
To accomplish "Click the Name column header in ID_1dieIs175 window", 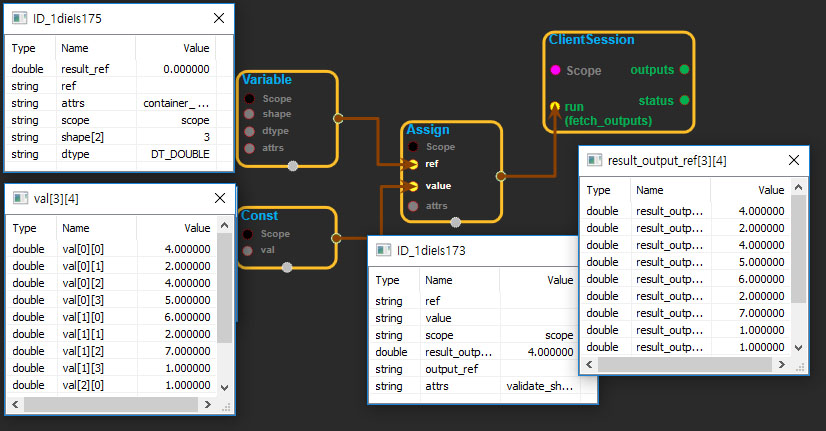I will coord(75,48).
